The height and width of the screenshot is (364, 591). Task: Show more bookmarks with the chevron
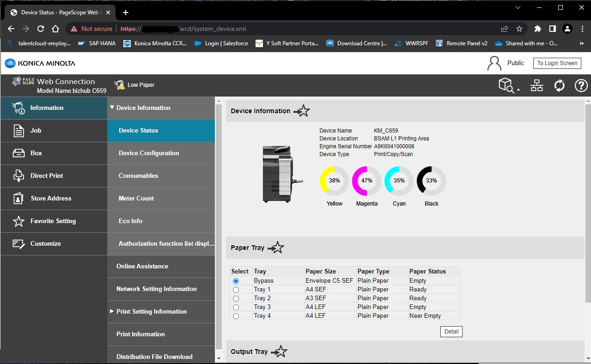coord(581,43)
